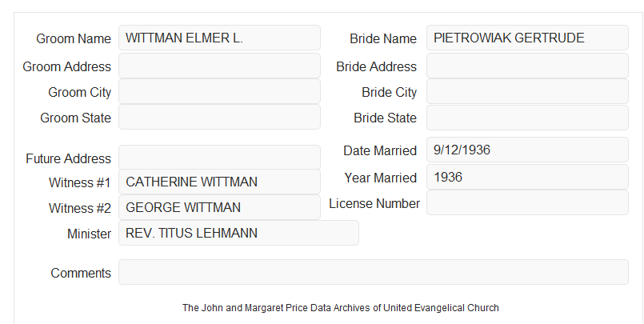The height and width of the screenshot is (324, 644).
Task: Select the Year Married field with 1936
Action: (527, 177)
